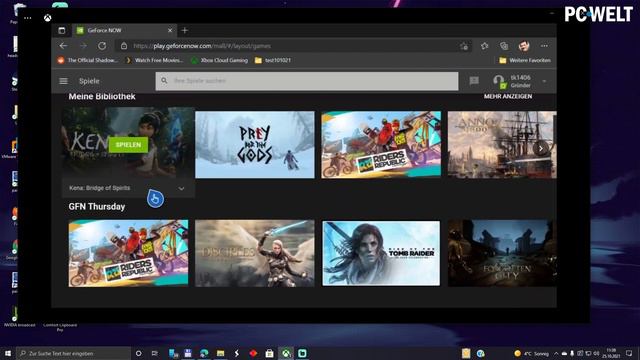Click MEHR ANZEIGEN for Meine Bibliothek

tap(508, 96)
